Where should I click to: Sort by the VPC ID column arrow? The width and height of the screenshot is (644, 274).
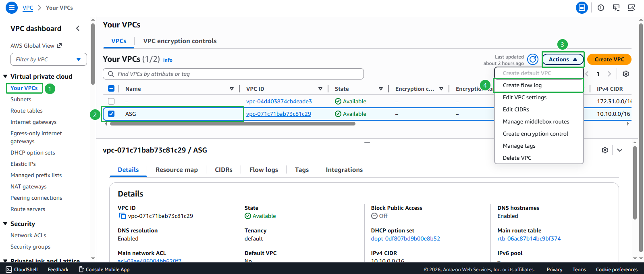(320, 89)
